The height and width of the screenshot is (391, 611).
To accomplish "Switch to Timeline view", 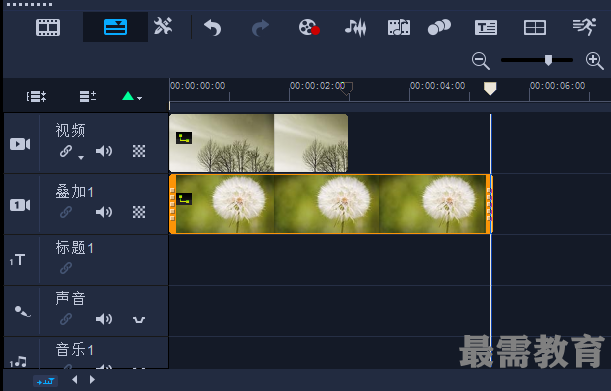I will coord(115,27).
